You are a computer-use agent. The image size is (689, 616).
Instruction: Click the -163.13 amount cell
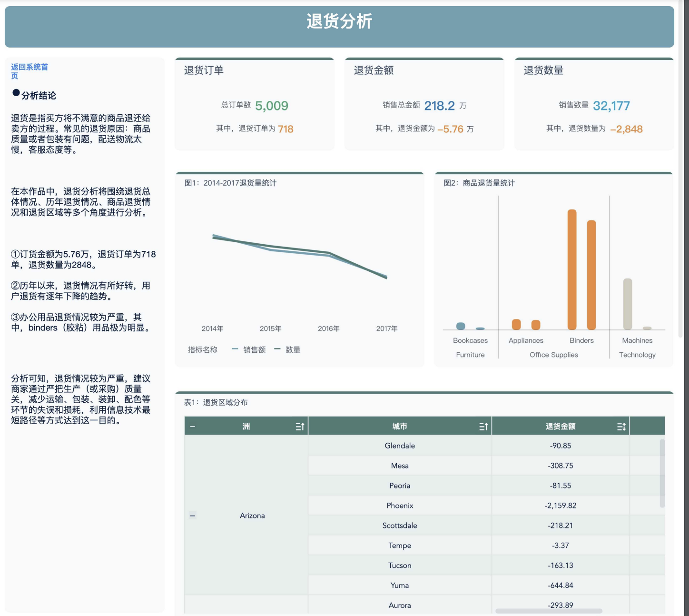pos(561,566)
